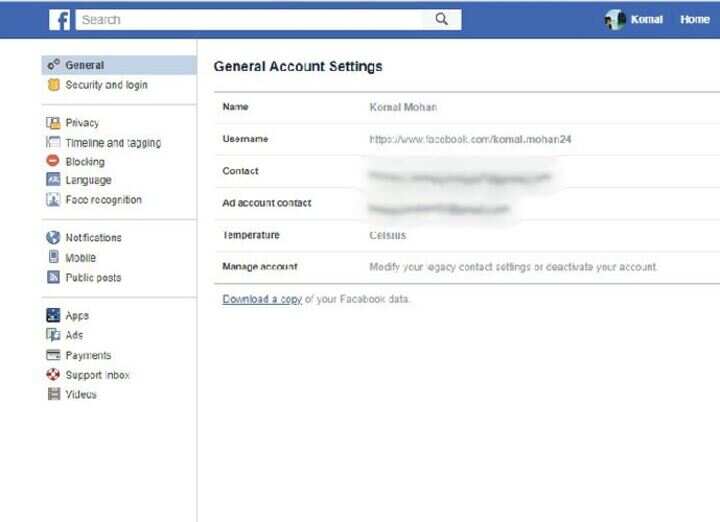Click the facebook.com/komal.mohan24 username URL
Image resolution: width=720 pixels, height=522 pixels.
(470, 139)
